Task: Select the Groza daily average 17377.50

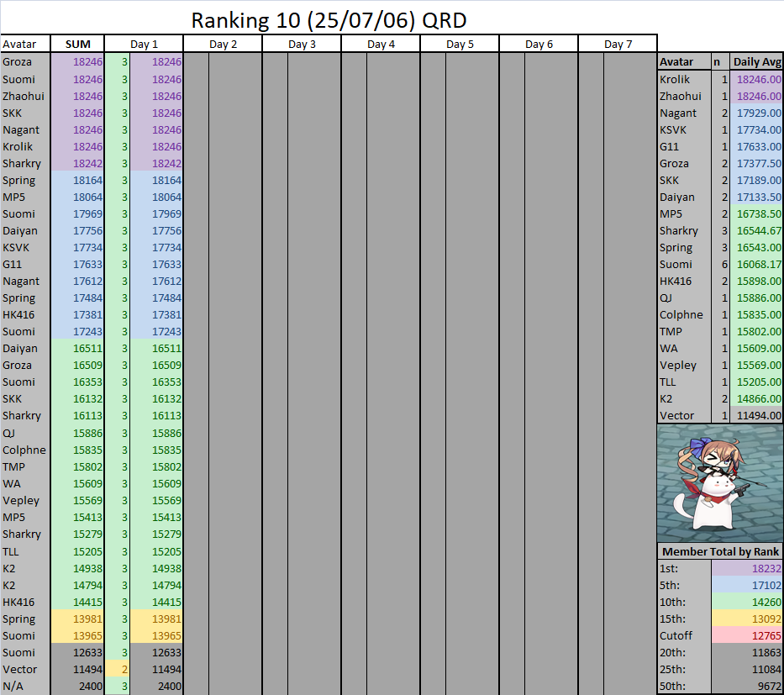Action: (x=757, y=164)
